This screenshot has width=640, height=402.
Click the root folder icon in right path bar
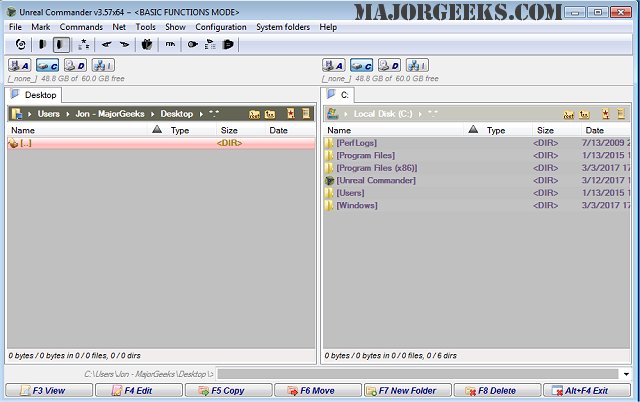(569, 115)
